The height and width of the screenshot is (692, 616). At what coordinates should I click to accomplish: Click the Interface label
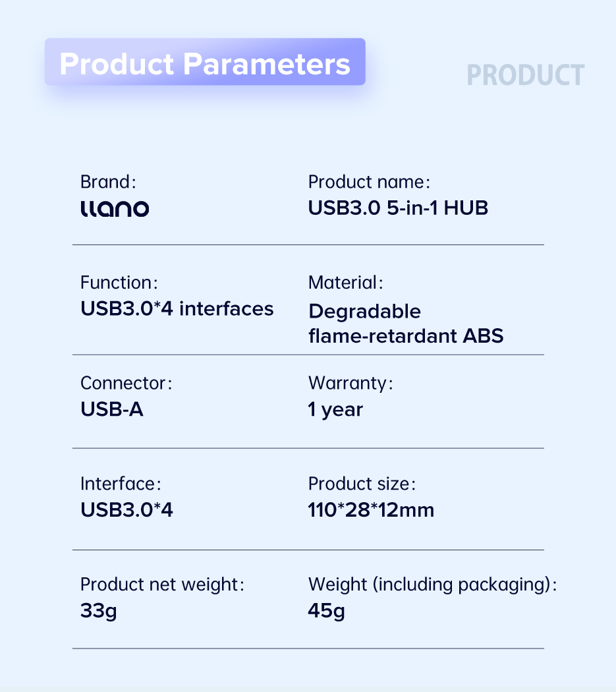[121, 484]
